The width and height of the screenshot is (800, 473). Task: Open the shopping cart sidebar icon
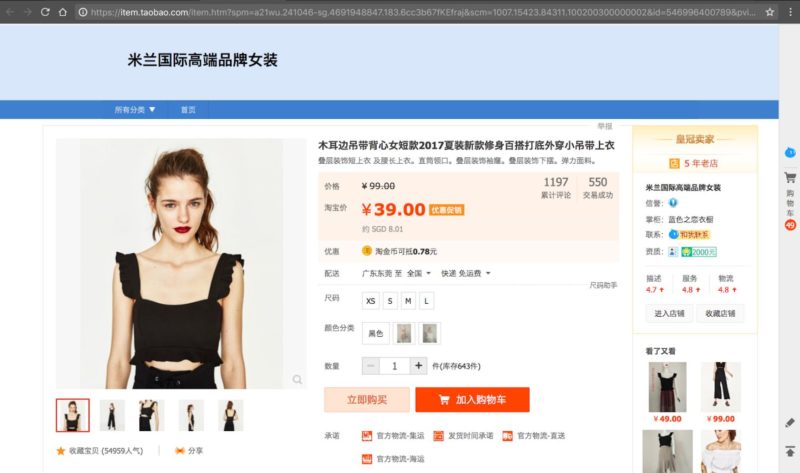pos(790,178)
